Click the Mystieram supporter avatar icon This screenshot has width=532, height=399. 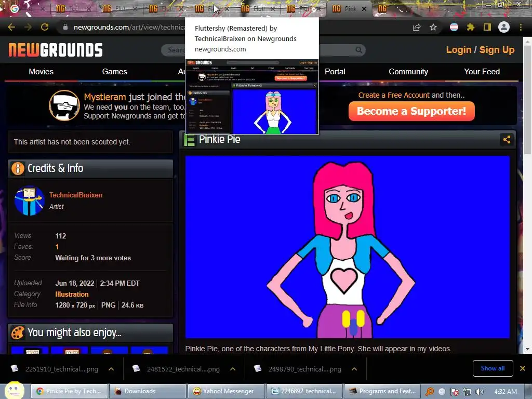click(64, 105)
